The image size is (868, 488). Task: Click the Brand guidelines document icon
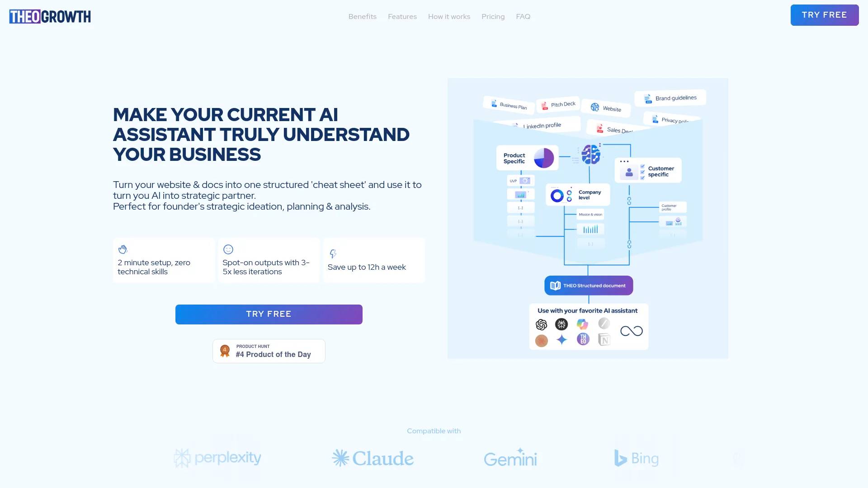click(648, 99)
